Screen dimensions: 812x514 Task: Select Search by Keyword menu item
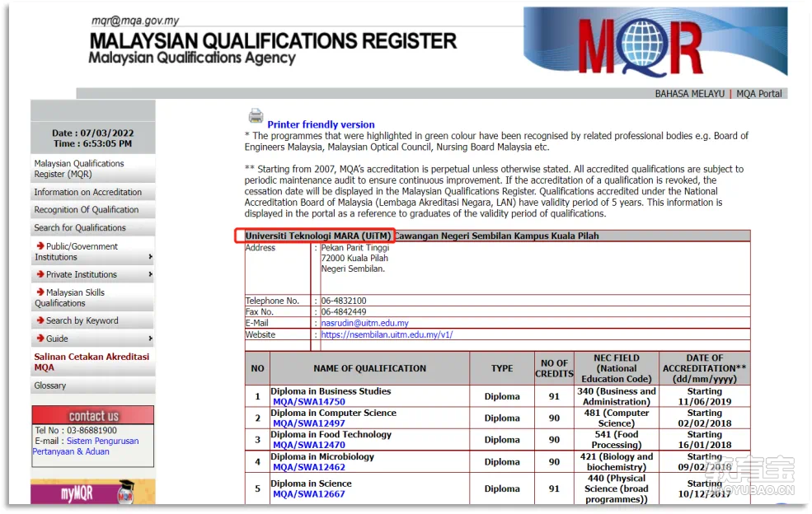(x=92, y=320)
